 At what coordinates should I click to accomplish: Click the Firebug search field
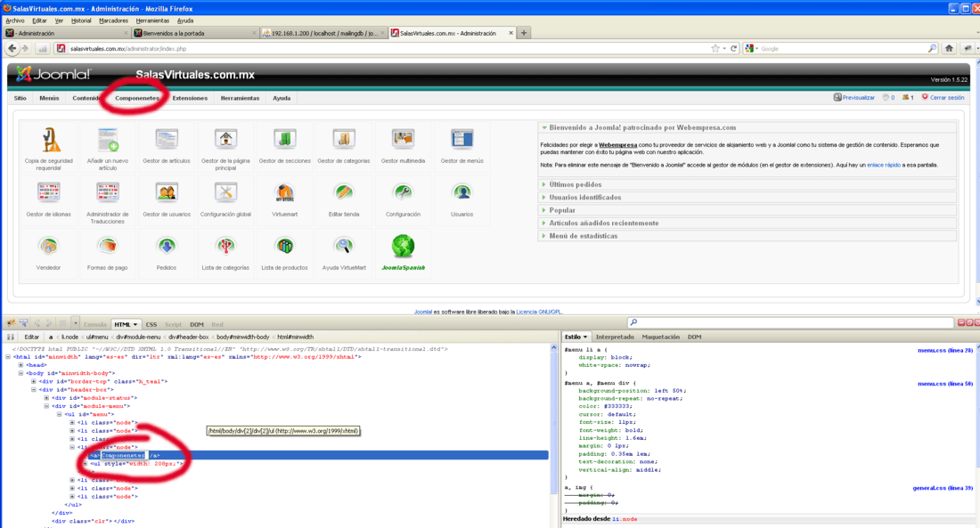pos(790,322)
